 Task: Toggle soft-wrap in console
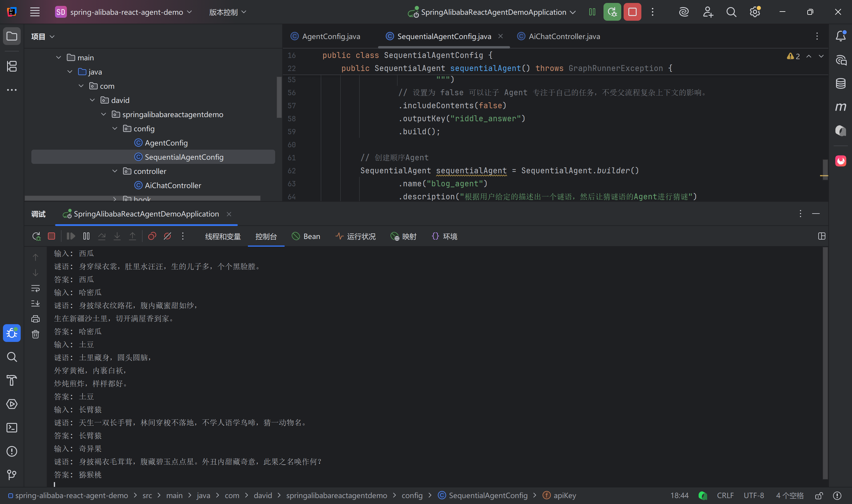[35, 288]
